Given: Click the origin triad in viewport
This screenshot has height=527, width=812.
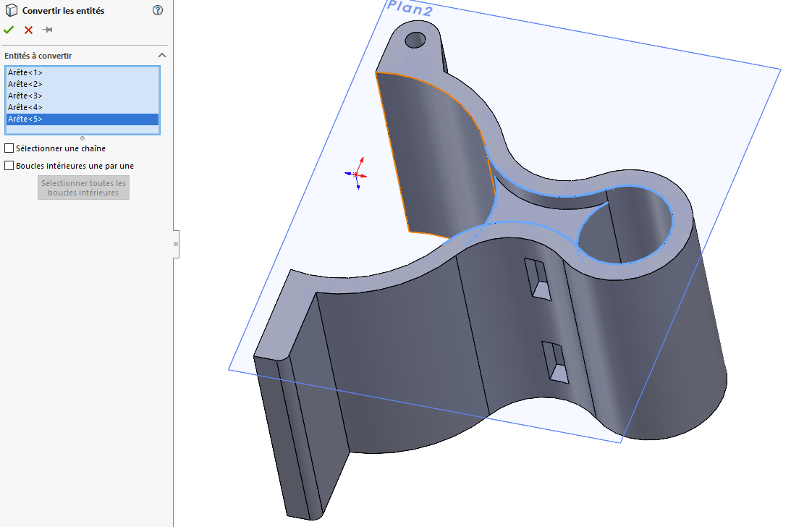Looking at the screenshot, I should [x=356, y=174].
